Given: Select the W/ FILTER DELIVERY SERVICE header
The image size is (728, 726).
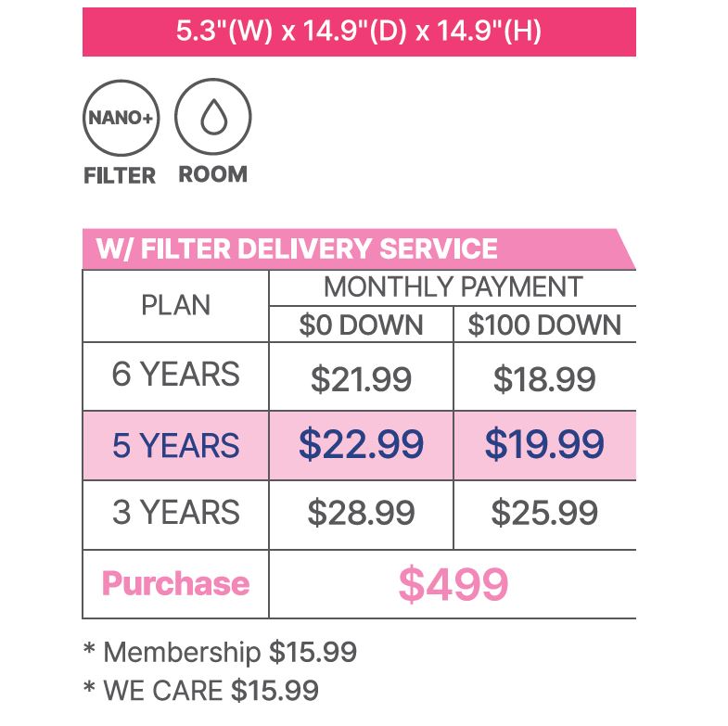Looking at the screenshot, I should tap(297, 249).
